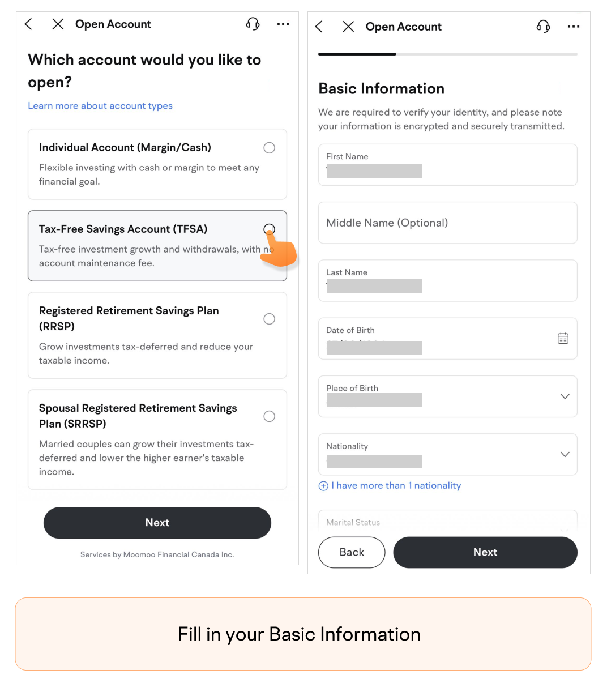
Task: Expand the Place of Birth dropdown
Action: (x=448, y=396)
